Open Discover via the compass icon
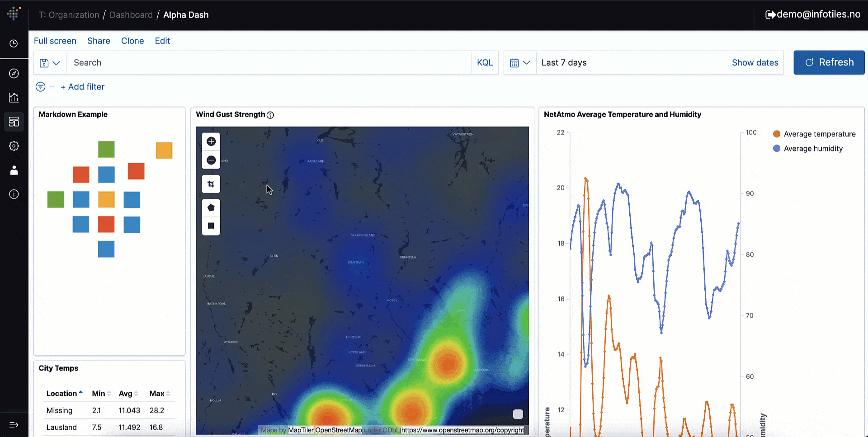 tap(14, 73)
